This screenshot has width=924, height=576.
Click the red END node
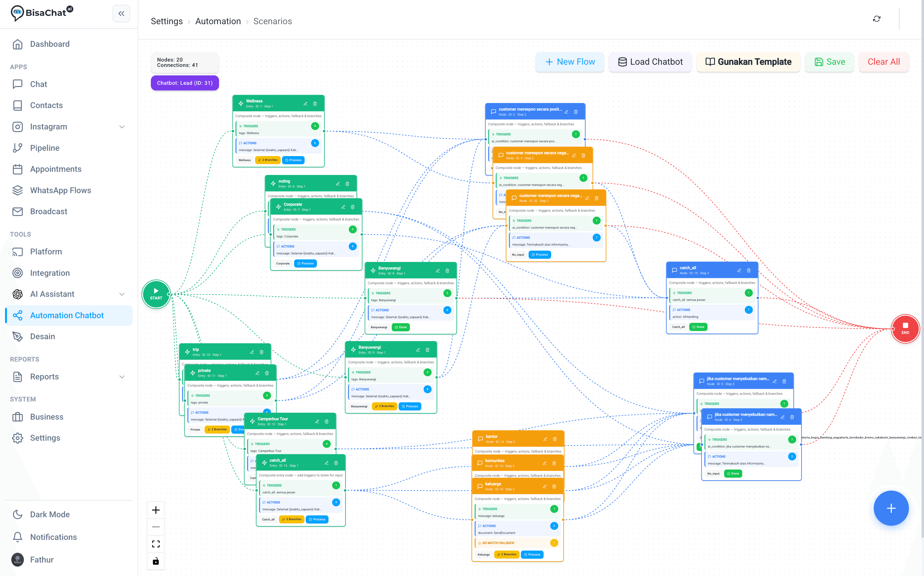pyautogui.click(x=905, y=329)
